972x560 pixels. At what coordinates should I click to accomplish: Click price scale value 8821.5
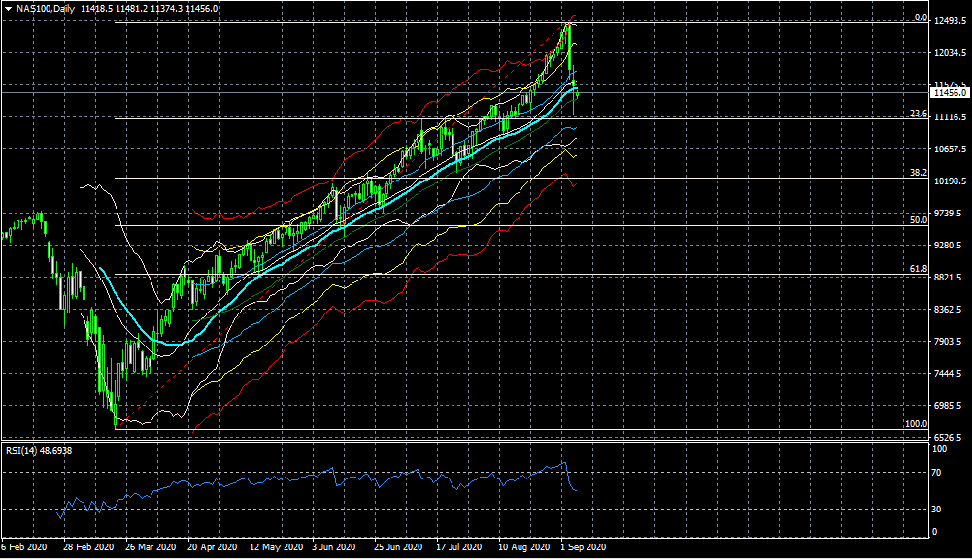tap(951, 278)
